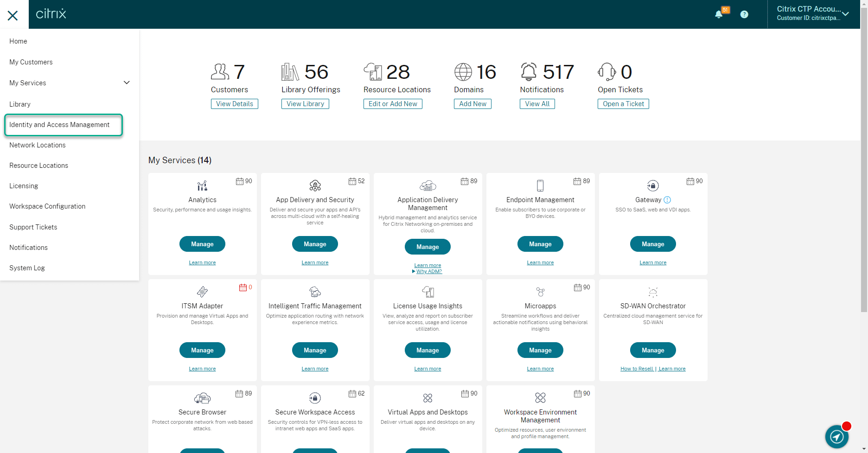The width and height of the screenshot is (868, 453).
Task: Click ITSM Adapter red expired calendar icon
Action: [243, 287]
